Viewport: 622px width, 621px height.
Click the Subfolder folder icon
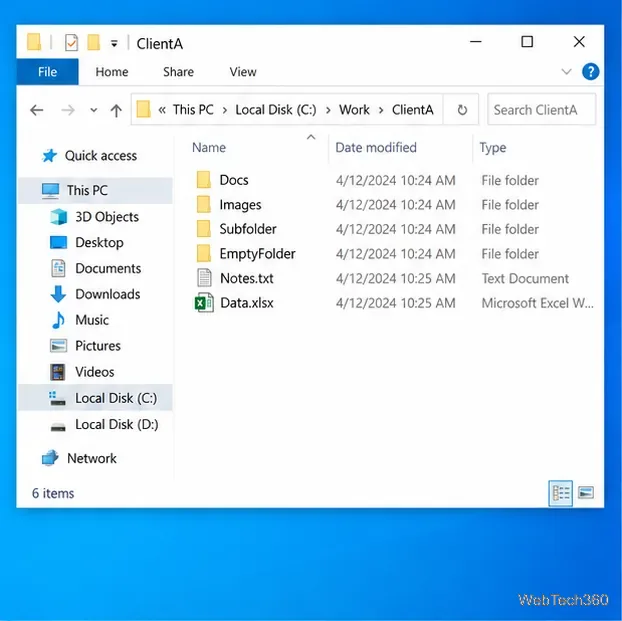(204, 229)
